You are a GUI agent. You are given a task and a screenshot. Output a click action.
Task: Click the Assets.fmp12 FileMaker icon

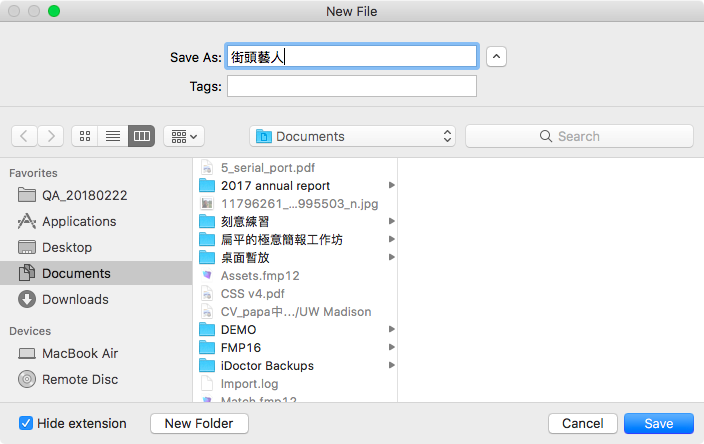[x=207, y=275]
